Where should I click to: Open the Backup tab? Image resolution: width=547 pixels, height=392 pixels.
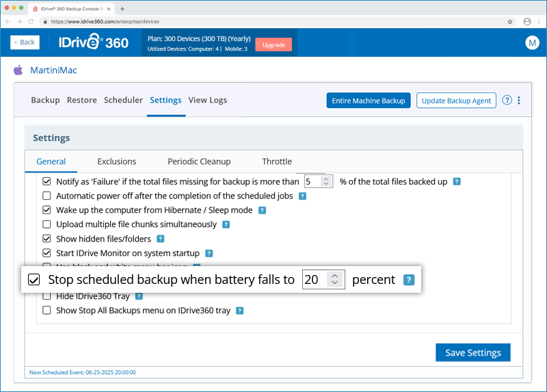pos(45,100)
